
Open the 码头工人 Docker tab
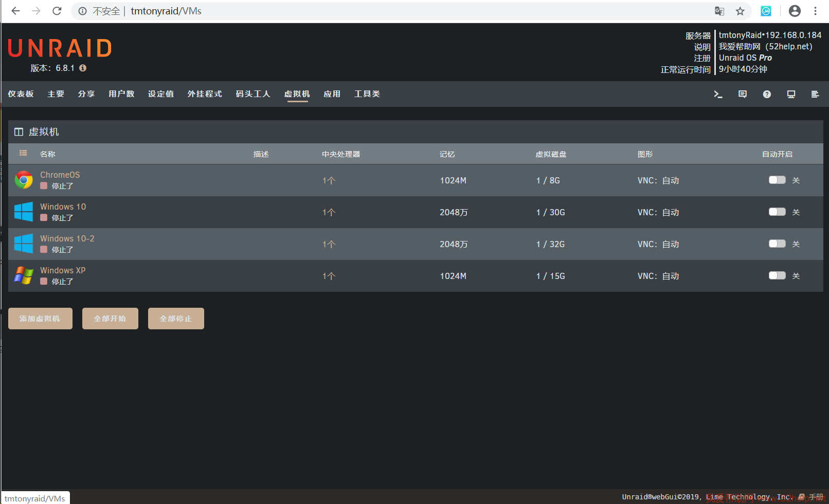coord(253,94)
